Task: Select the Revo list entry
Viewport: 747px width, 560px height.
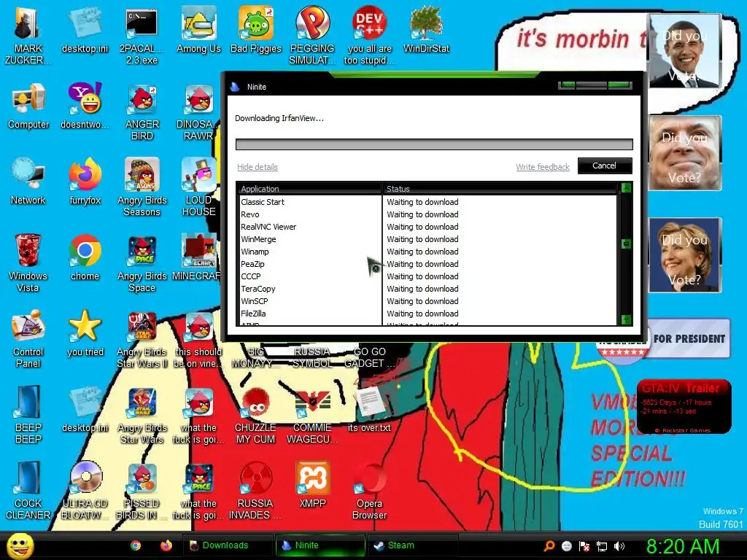Action: 427,214
